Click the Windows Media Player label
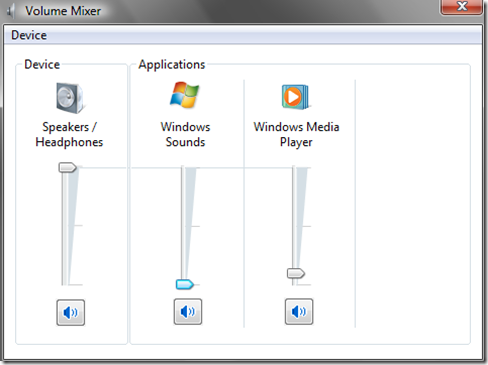 click(x=296, y=134)
